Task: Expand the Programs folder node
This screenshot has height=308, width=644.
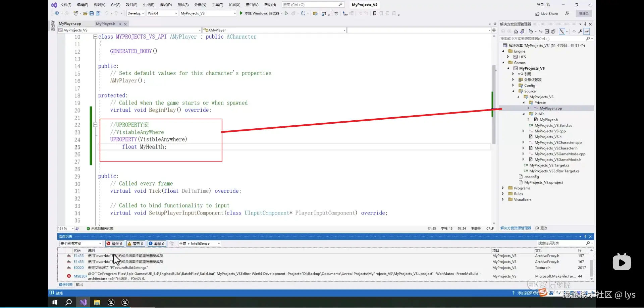Action: click(x=503, y=188)
